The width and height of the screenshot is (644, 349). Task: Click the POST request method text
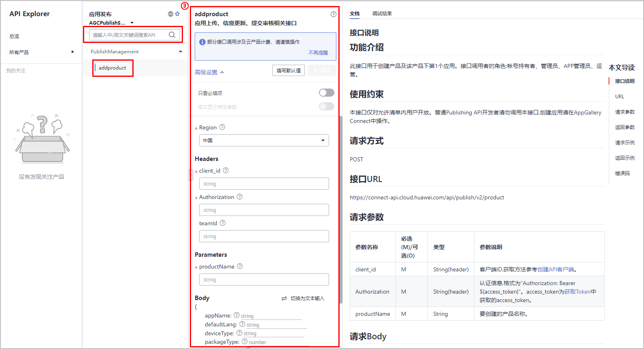click(356, 159)
